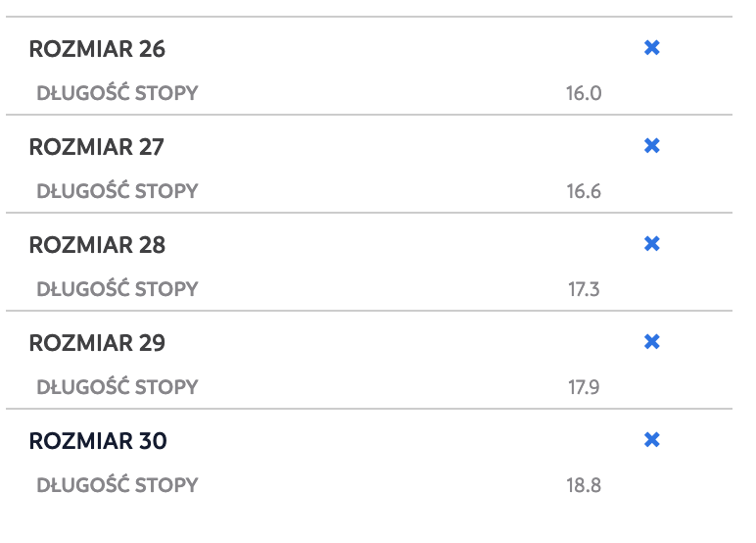
Task: Select the ROZMIAR 28 heading
Action: (x=97, y=245)
